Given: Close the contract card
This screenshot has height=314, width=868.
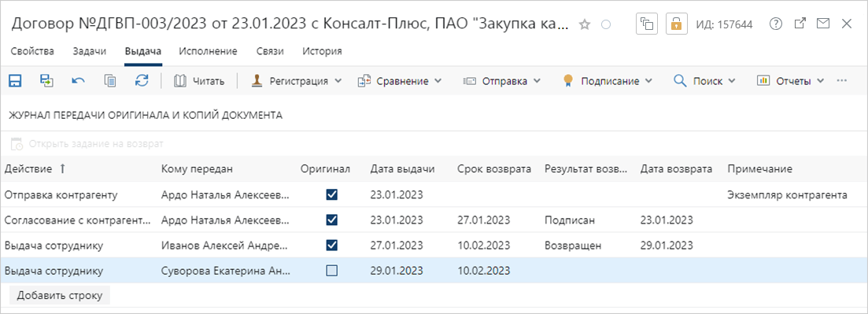Looking at the screenshot, I should click(847, 24).
